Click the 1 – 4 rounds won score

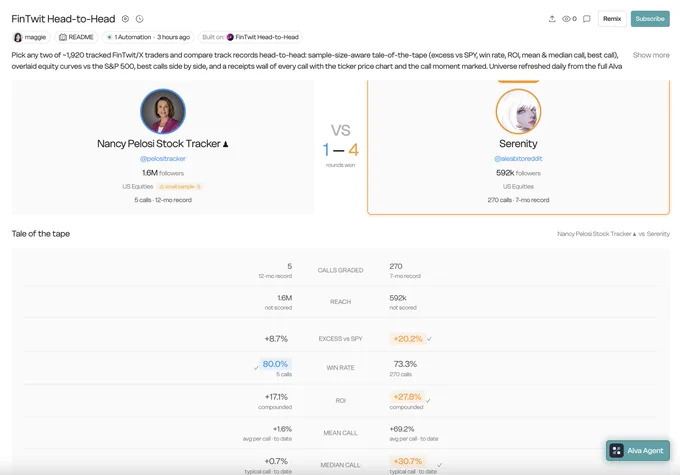tap(340, 150)
